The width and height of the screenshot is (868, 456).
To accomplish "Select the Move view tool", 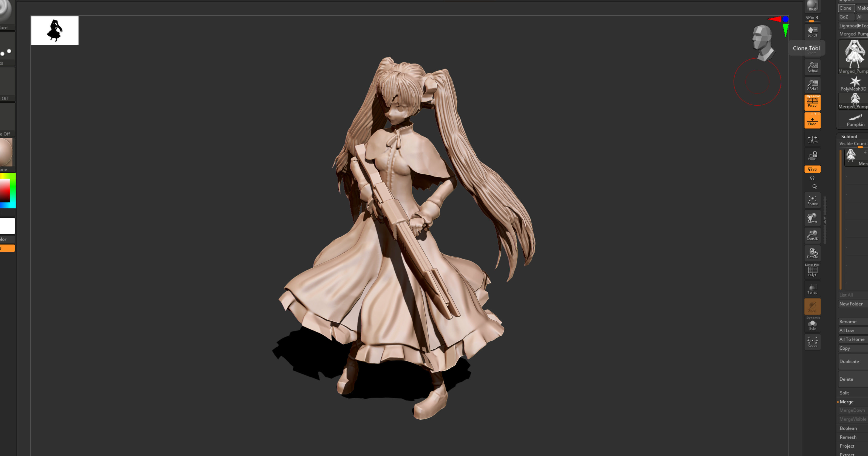I will point(812,218).
